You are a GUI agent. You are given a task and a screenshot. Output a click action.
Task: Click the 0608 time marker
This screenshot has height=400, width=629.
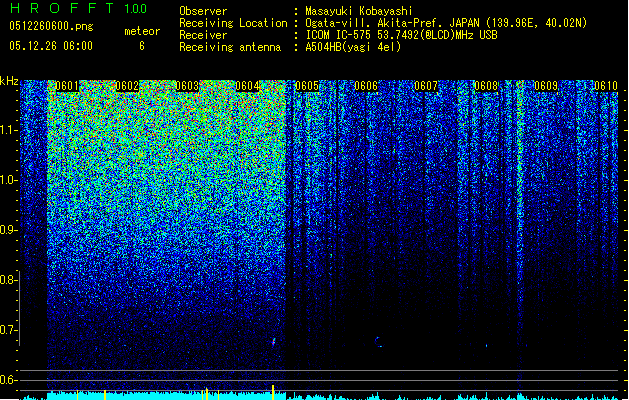tap(486, 86)
